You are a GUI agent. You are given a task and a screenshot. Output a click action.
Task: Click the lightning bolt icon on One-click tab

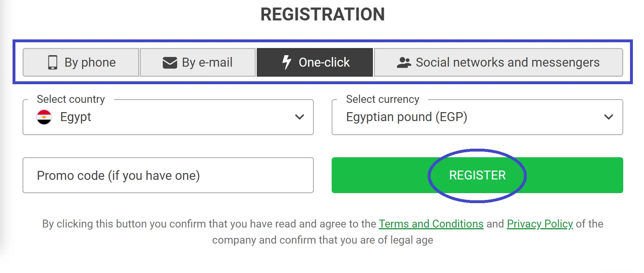click(286, 62)
